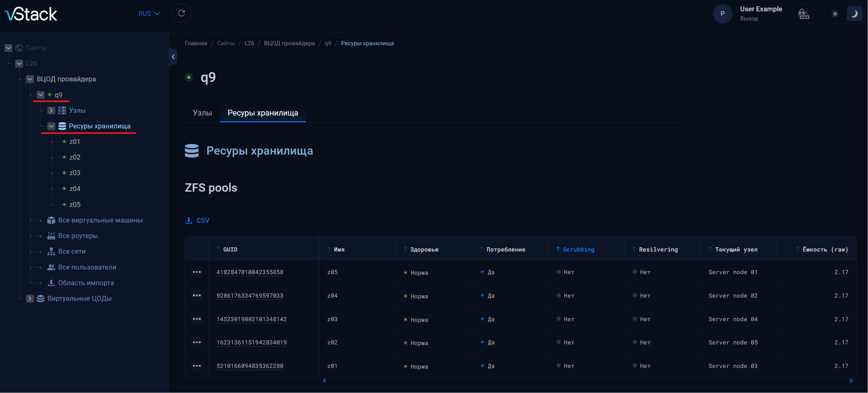Click the Все роутеры icon
Screen dimensions: 868x393
coord(51,236)
